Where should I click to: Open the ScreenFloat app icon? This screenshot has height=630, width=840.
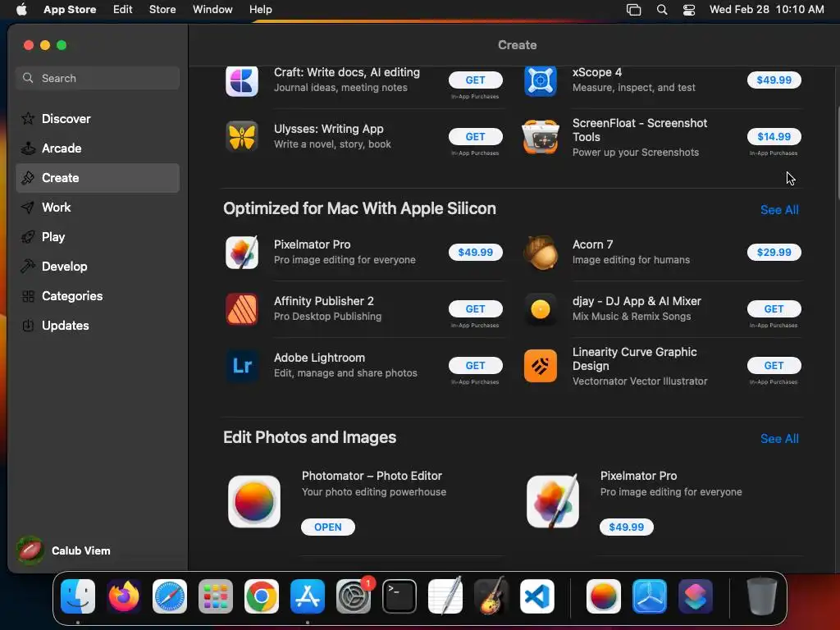coord(540,137)
